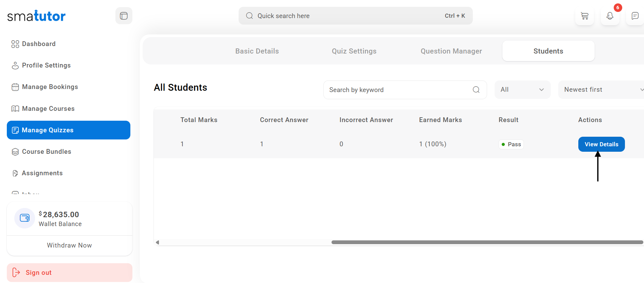Switch to the Question Manager tab
Screen dimensions: 644x283
tap(451, 51)
